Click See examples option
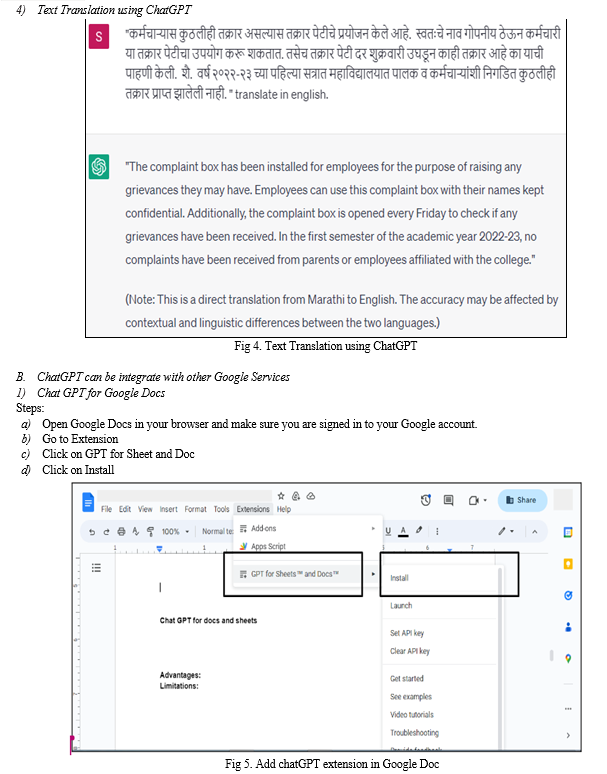Viewport: 607px width, 774px height. click(442, 697)
